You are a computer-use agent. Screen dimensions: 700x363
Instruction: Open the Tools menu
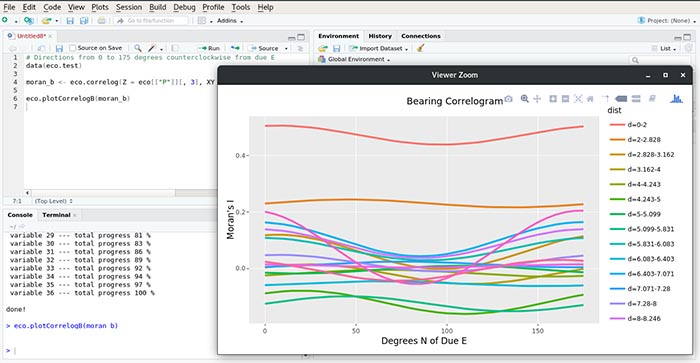tap(241, 7)
